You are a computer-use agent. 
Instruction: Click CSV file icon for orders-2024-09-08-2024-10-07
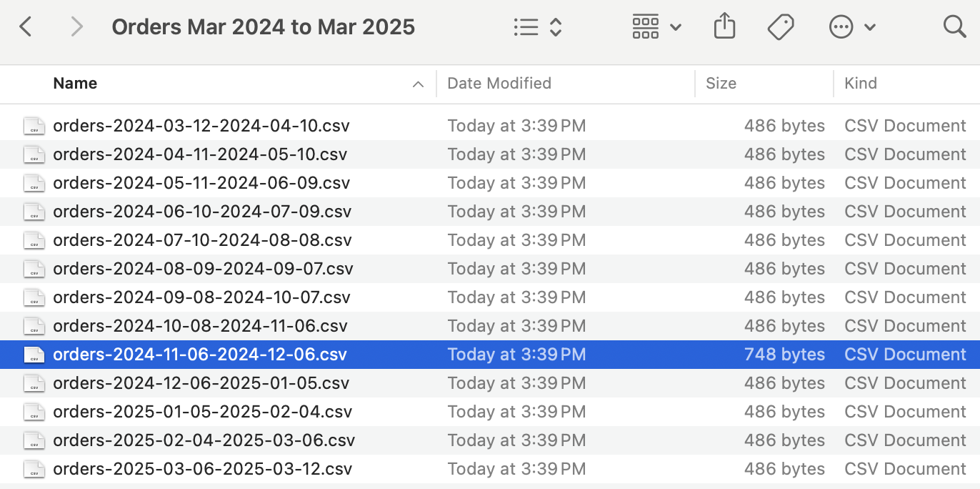(34, 297)
